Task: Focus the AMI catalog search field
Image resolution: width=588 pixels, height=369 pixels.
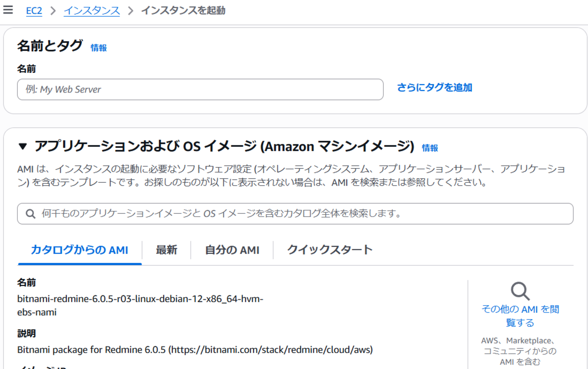Action: point(295,214)
